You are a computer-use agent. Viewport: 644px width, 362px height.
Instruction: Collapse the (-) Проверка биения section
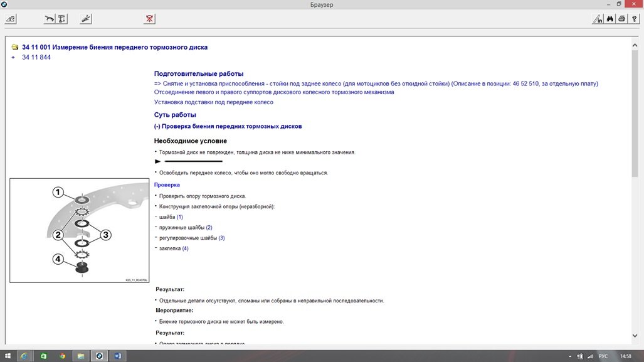228,126
